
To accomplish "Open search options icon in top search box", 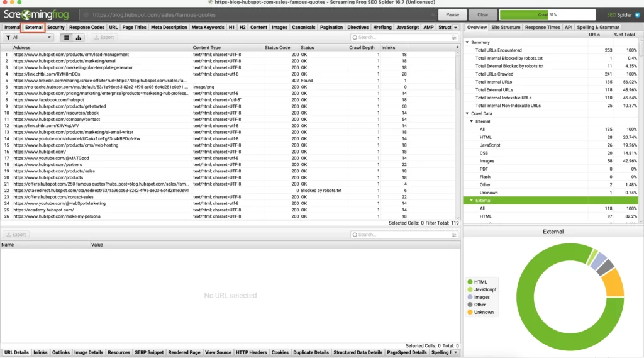I will tap(454, 37).
